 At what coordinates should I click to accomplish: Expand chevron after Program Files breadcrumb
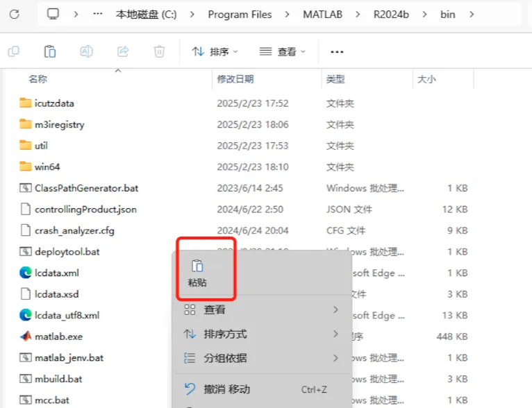pos(288,15)
